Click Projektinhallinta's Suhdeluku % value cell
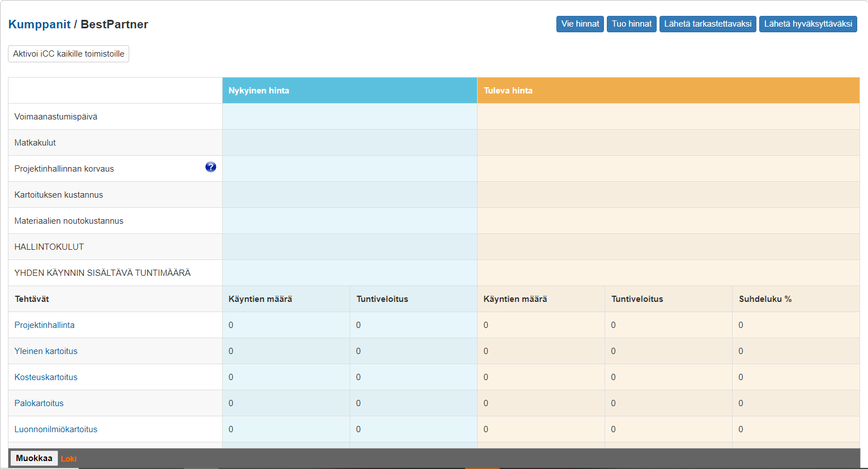This screenshot has height=469, width=868. [795, 325]
